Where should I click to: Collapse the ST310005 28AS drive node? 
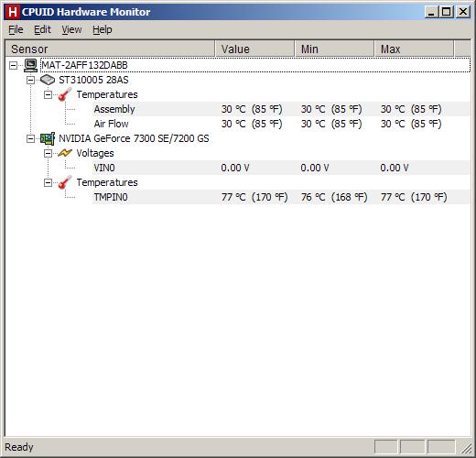pyautogui.click(x=30, y=80)
